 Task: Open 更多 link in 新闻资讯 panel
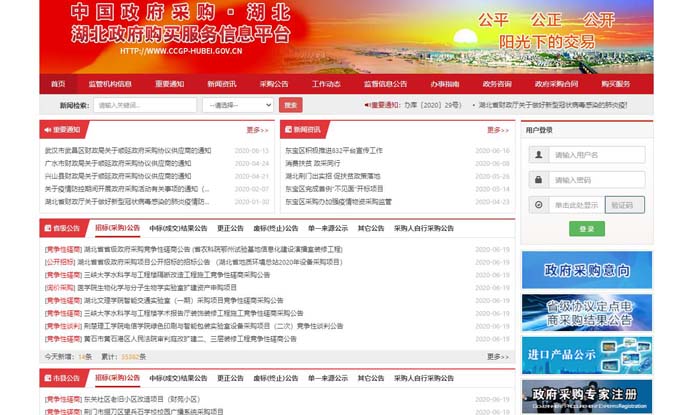pyautogui.click(x=498, y=130)
